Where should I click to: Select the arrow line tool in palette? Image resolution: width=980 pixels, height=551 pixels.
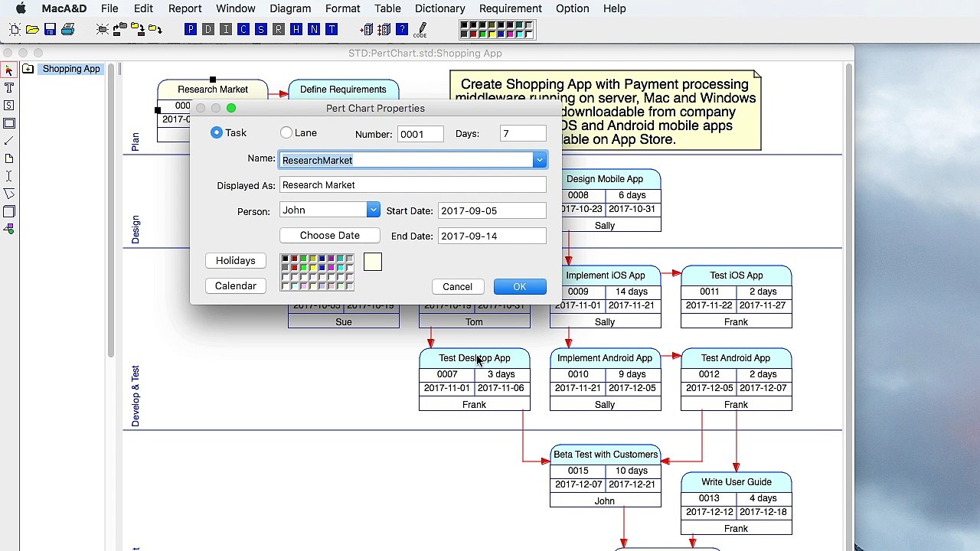pos(9,141)
